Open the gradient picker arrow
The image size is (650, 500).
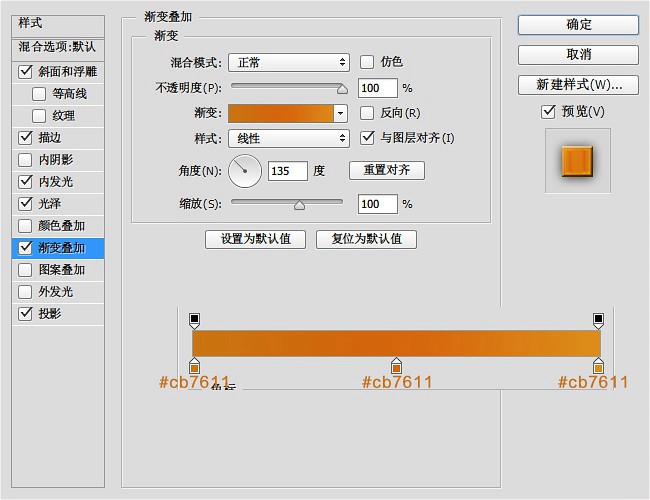click(340, 113)
